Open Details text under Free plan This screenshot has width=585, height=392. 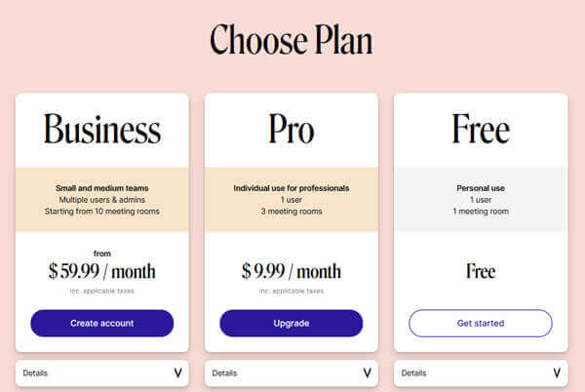tap(413, 372)
